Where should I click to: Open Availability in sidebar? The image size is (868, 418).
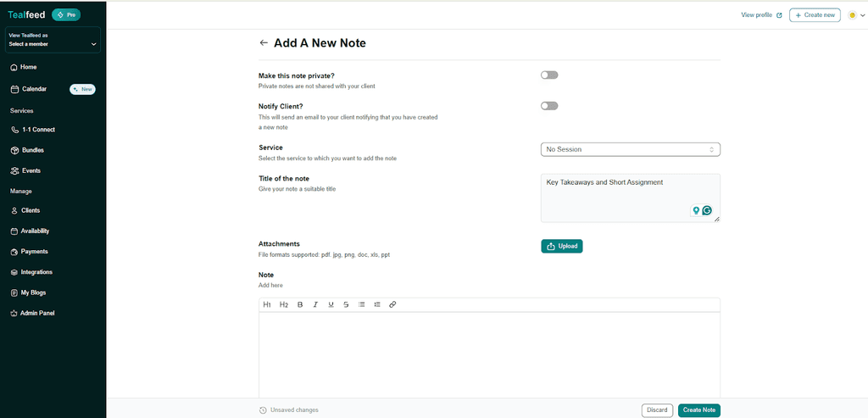(30, 231)
